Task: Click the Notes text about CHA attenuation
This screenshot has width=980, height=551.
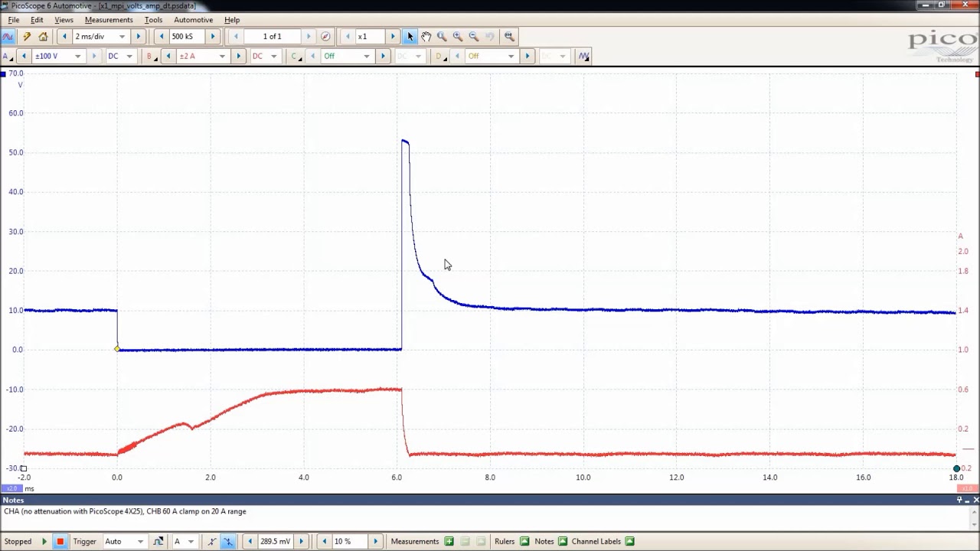Action: click(x=125, y=511)
